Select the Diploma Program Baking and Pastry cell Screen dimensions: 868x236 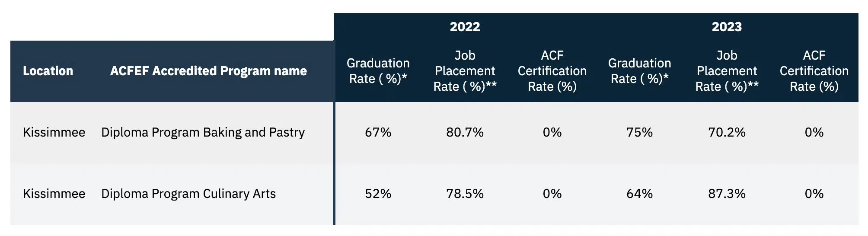coord(203,132)
